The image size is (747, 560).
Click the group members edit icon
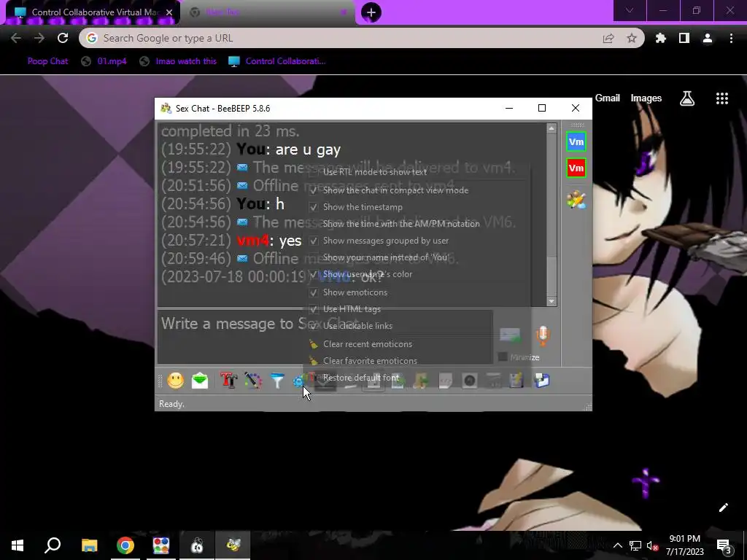[576, 200]
